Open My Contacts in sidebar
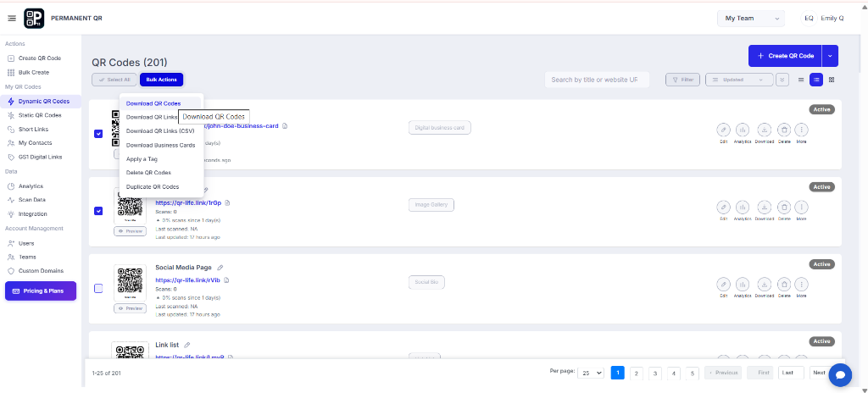 (35, 143)
